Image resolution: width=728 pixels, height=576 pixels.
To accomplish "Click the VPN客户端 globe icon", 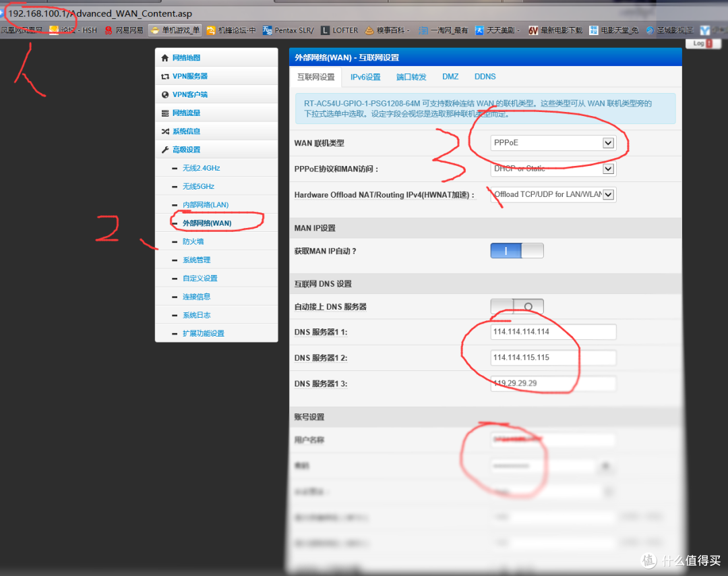I will pos(165,94).
